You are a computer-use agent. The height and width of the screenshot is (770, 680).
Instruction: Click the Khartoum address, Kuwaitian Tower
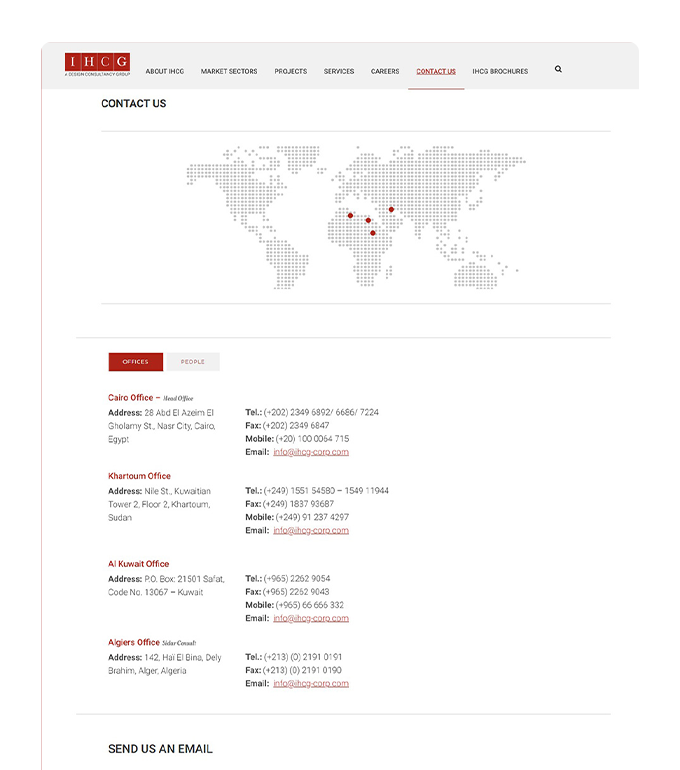[x=160, y=504]
